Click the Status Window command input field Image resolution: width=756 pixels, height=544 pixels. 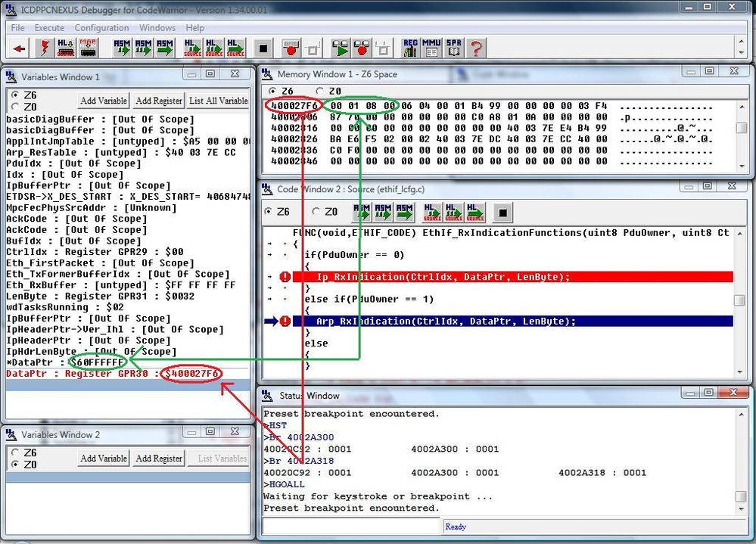point(351,526)
